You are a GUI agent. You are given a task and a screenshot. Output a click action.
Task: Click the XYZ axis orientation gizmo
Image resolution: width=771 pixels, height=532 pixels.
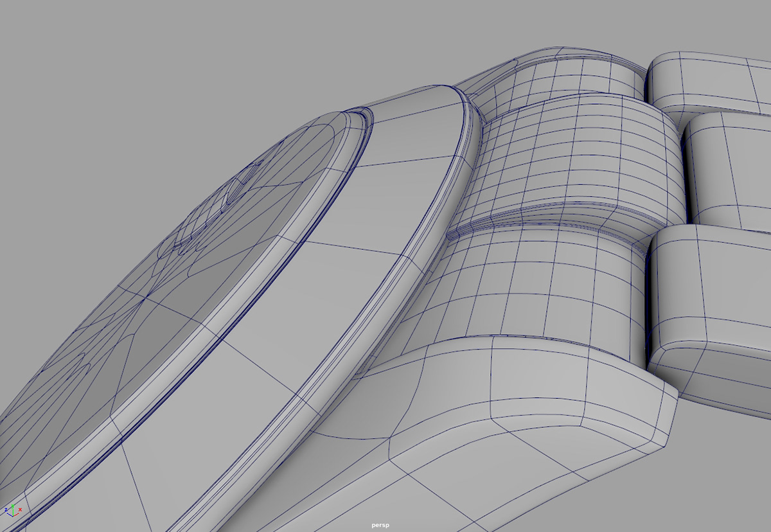(12, 510)
